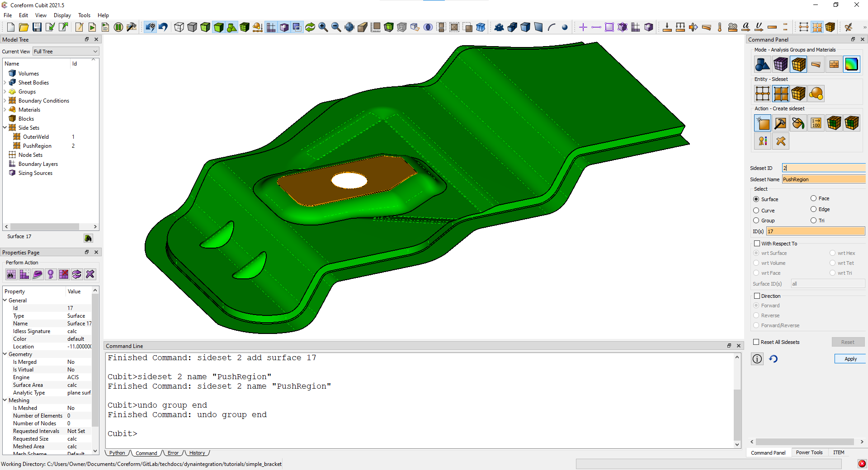Collapse the Side Sets tree node

click(x=5, y=128)
